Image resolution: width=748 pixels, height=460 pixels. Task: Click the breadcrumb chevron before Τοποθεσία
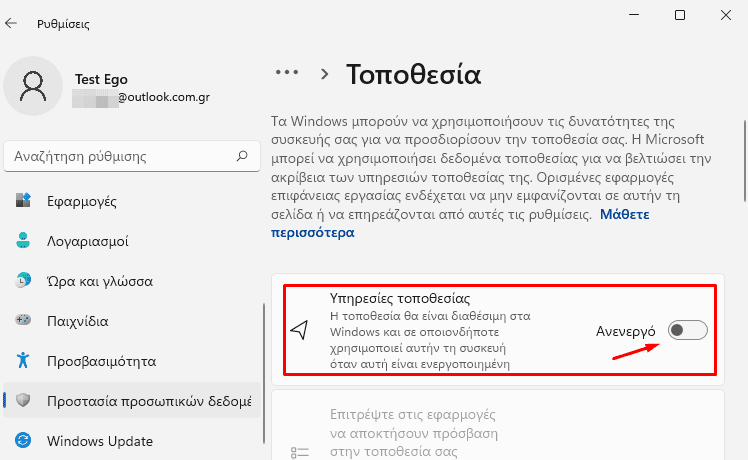[325, 74]
